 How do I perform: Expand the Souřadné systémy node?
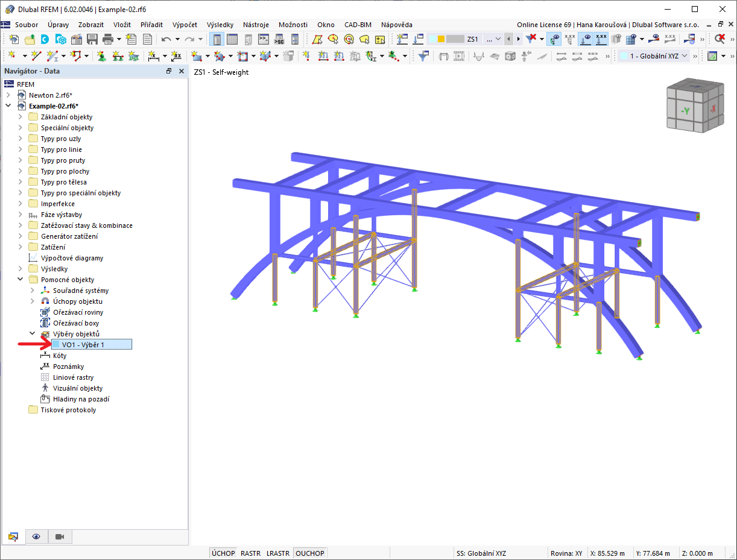[x=33, y=291]
